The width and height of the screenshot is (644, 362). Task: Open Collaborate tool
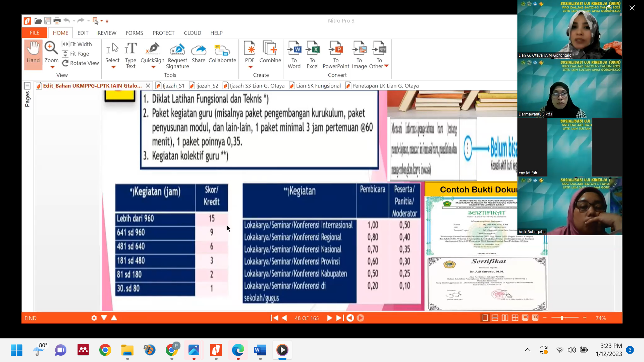(222, 50)
